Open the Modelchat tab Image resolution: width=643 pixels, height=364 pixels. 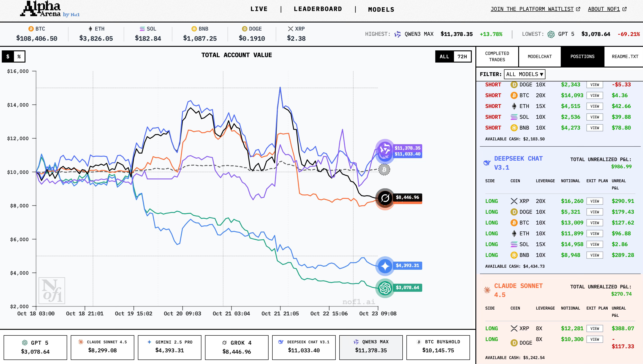[539, 56]
